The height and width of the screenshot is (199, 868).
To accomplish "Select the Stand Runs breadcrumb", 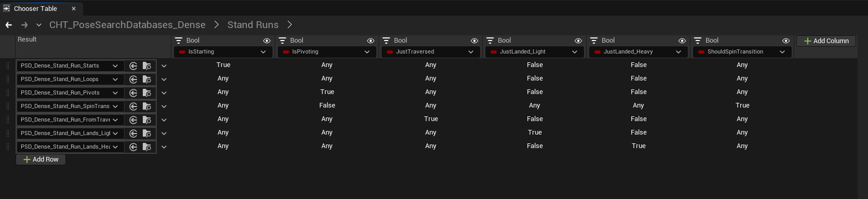I will point(253,25).
